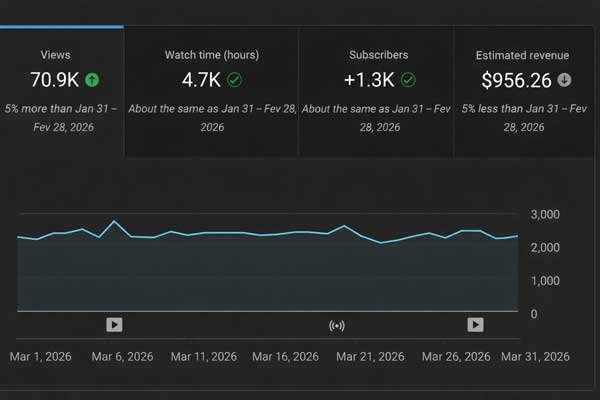
Task: Click the green up arrow beside 70.9K
Action: [92, 80]
